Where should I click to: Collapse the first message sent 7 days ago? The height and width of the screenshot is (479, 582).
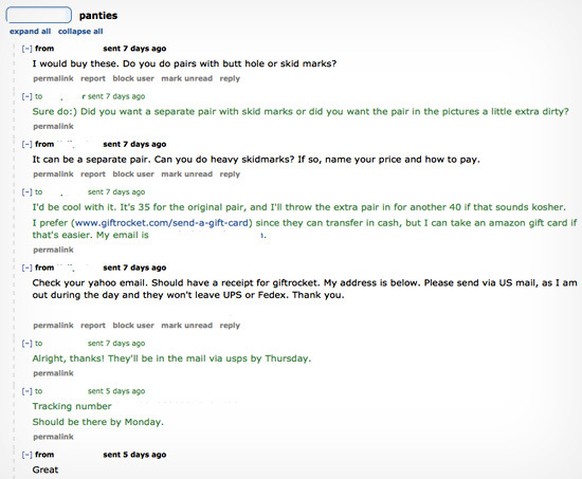(x=27, y=49)
